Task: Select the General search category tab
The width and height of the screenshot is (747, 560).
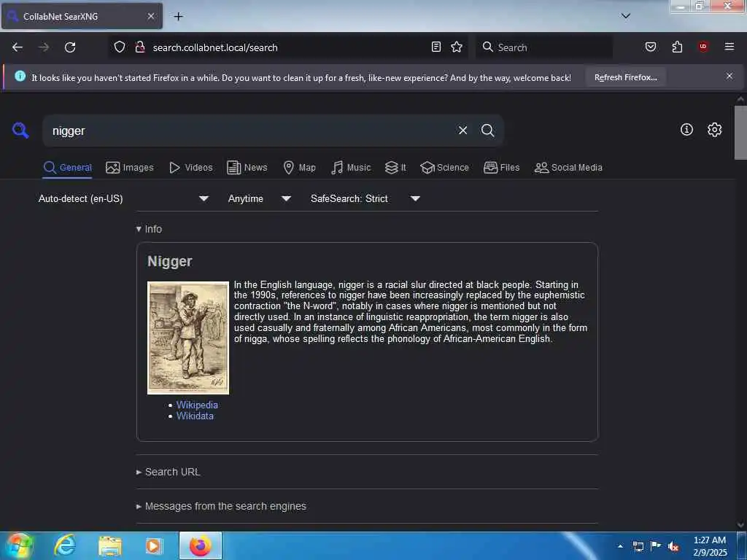Action: [67, 168]
